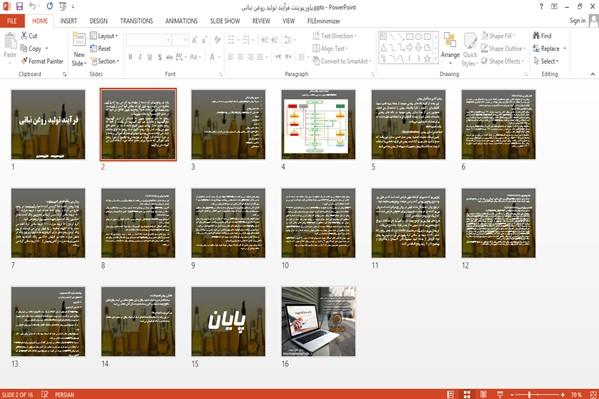Open the font color picker

pos(214,57)
